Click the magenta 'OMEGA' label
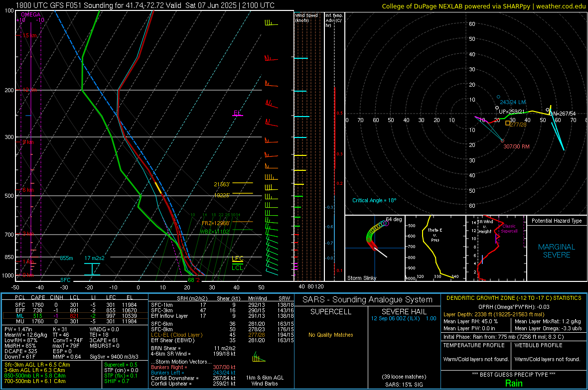The height and width of the screenshot is (390, 588). click(x=31, y=14)
